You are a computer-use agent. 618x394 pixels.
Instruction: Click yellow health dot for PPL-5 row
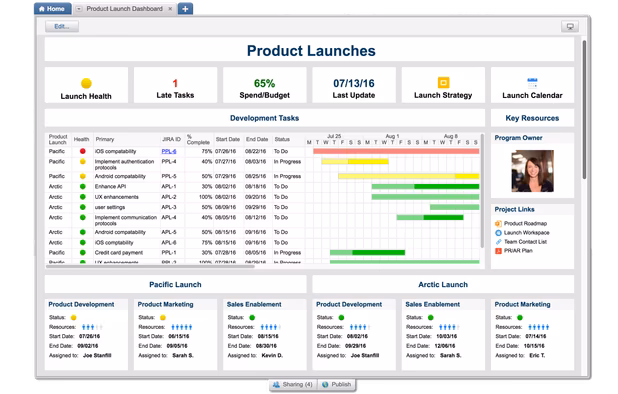(82, 176)
